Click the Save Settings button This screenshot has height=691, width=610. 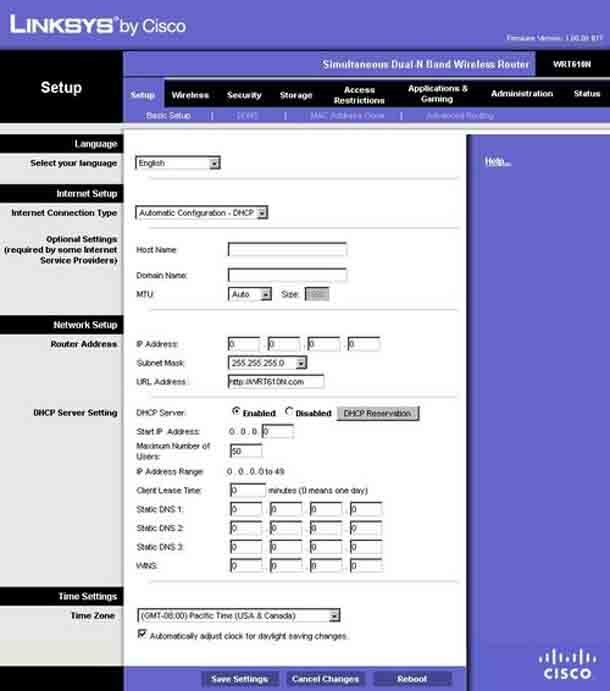[239, 679]
